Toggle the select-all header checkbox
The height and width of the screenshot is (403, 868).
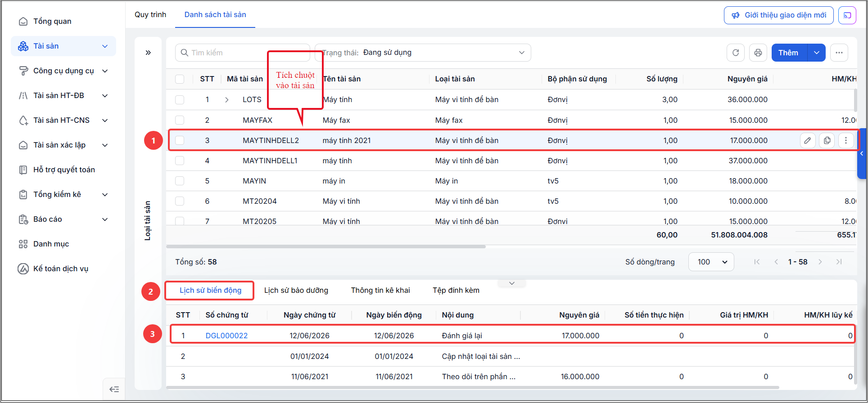[x=180, y=79]
